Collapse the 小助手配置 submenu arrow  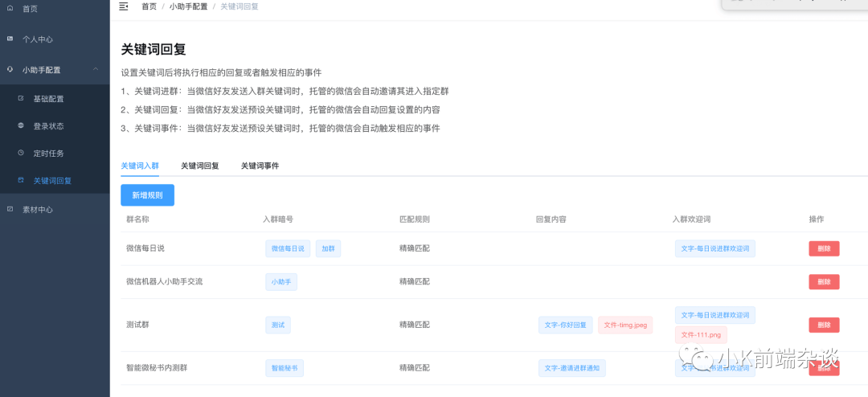point(96,69)
